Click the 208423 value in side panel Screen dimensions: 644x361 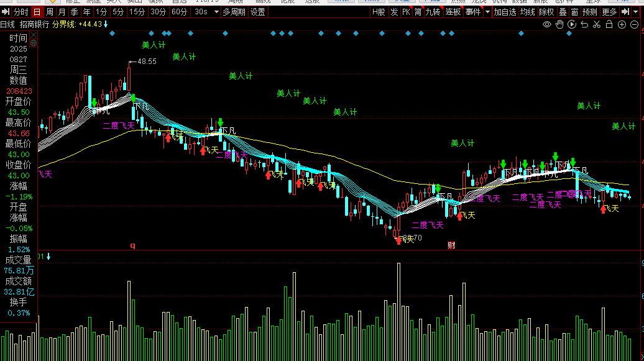point(19,91)
